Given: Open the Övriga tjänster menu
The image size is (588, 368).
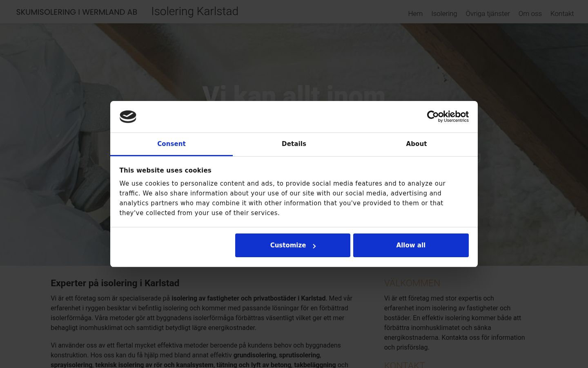Looking at the screenshot, I should (488, 13).
